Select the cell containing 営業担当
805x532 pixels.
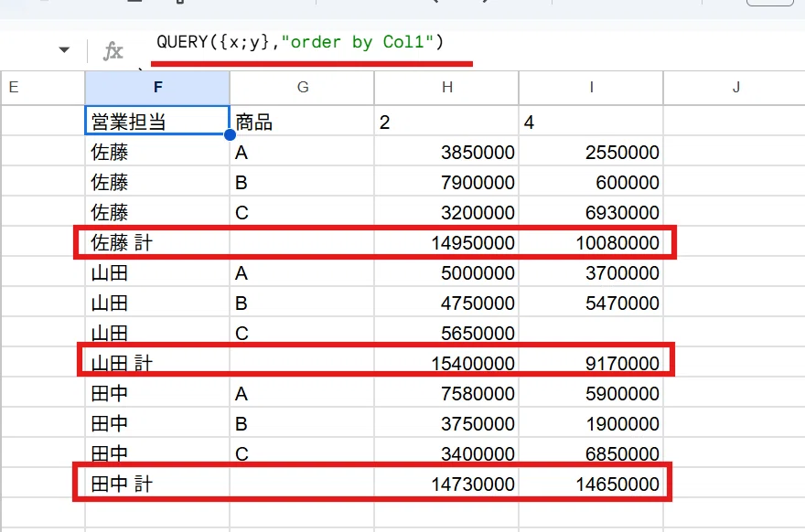tap(157, 121)
